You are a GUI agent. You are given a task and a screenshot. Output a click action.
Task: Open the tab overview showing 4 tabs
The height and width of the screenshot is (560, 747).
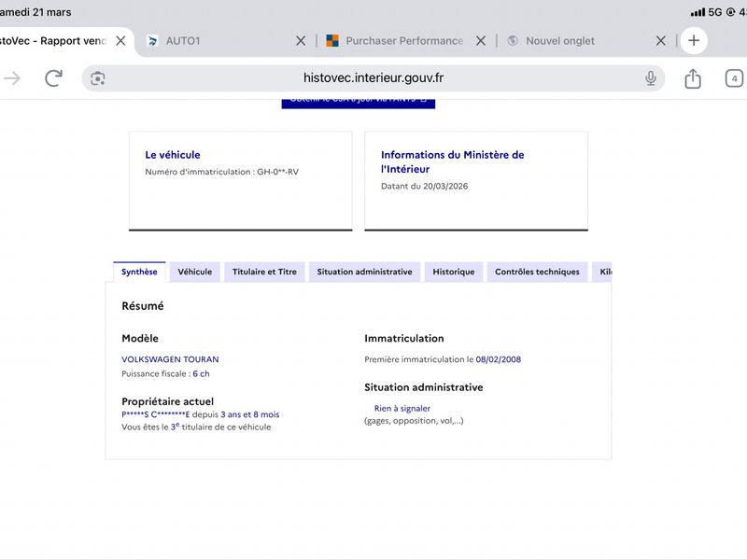(734, 78)
